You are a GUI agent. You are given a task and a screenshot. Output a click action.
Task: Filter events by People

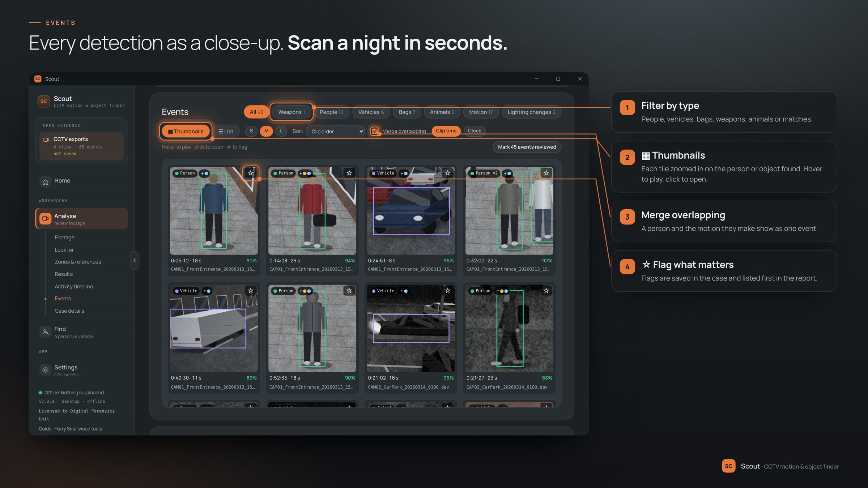coord(331,112)
